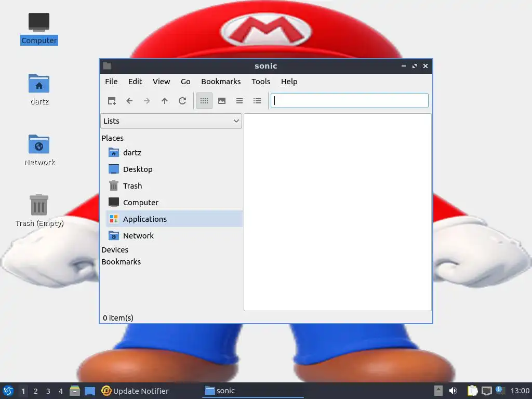This screenshot has height=399, width=532.
Task: Switch to compact list view
Action: [x=240, y=101]
